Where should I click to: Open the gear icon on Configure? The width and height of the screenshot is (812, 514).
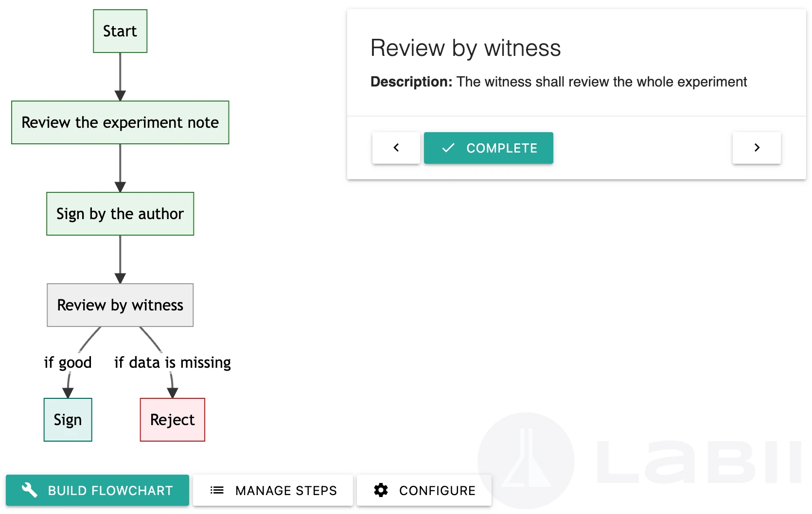pyautogui.click(x=381, y=490)
